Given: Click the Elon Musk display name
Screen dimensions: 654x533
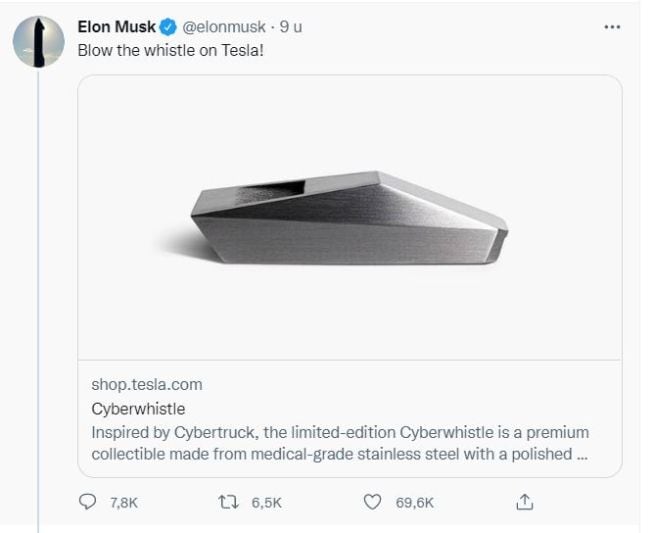Looking at the screenshot, I should tap(116, 27).
